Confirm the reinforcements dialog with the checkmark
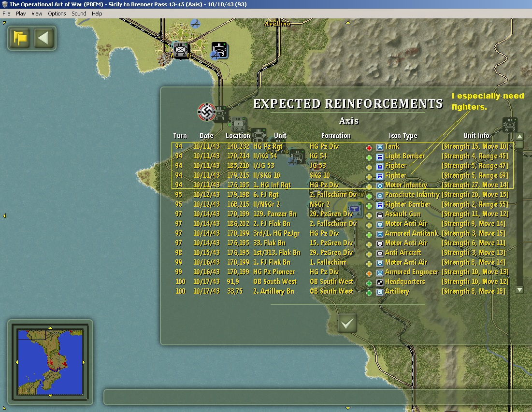 pyautogui.click(x=347, y=323)
